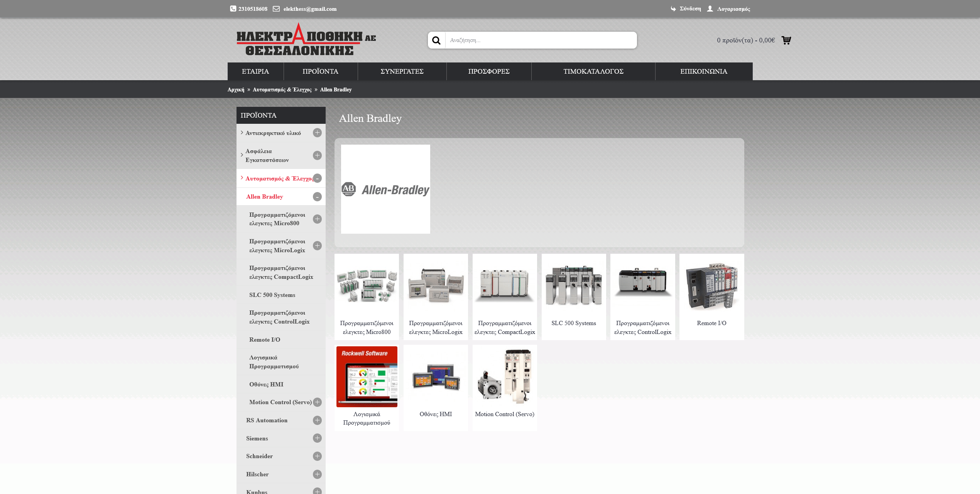
Task: Open the ΠΡΟΪΟΝΤΑ menu item
Action: (x=320, y=71)
